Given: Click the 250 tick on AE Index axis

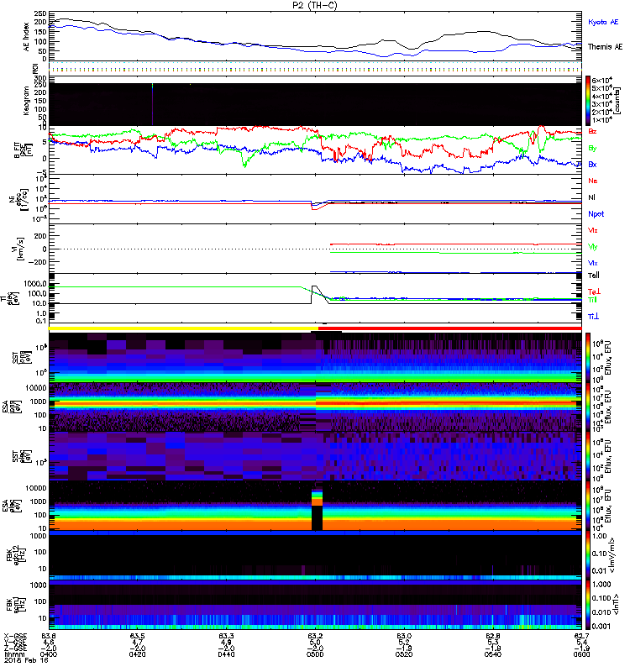Looking at the screenshot, I should pyautogui.click(x=41, y=13).
